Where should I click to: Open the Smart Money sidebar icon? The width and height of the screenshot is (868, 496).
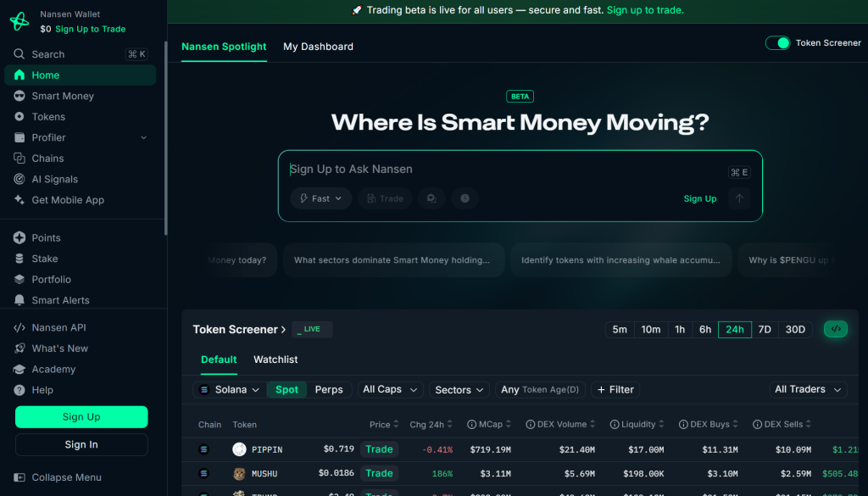[19, 96]
